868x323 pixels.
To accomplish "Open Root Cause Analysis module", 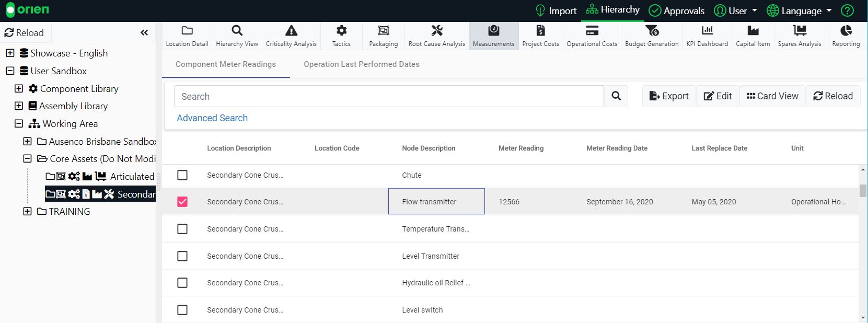I will click(436, 36).
